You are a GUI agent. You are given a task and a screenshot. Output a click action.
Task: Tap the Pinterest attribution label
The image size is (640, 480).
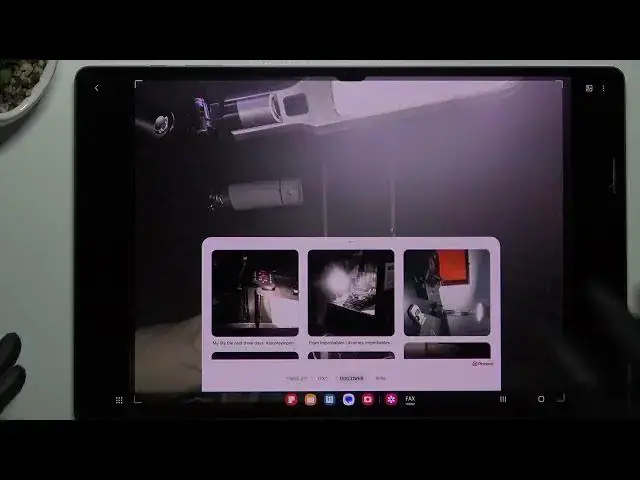pyautogui.click(x=483, y=363)
